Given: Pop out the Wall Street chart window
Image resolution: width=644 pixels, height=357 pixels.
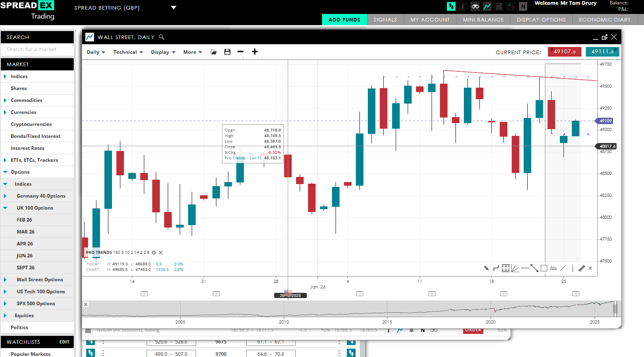Looking at the screenshot, I should 605,37.
